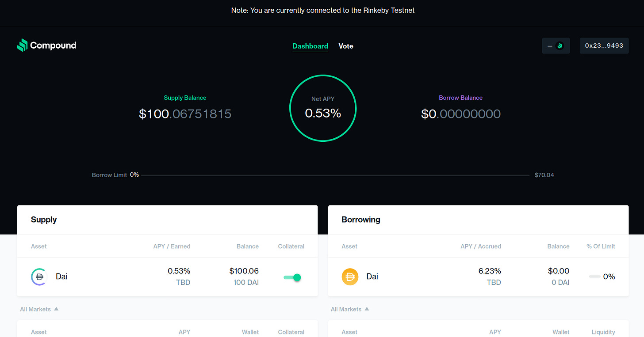Switch to the Vote tab
Viewport: 644px width, 337px height.
click(x=346, y=46)
